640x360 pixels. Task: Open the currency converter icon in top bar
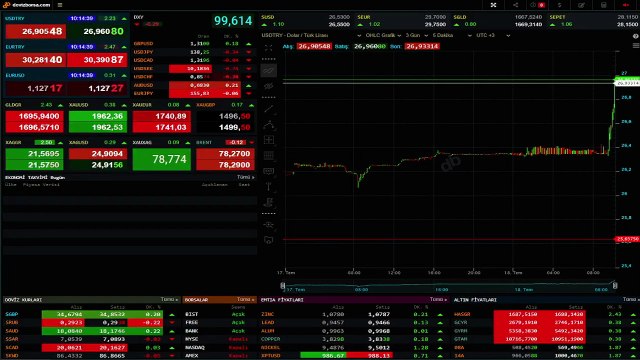click(x=560, y=5)
